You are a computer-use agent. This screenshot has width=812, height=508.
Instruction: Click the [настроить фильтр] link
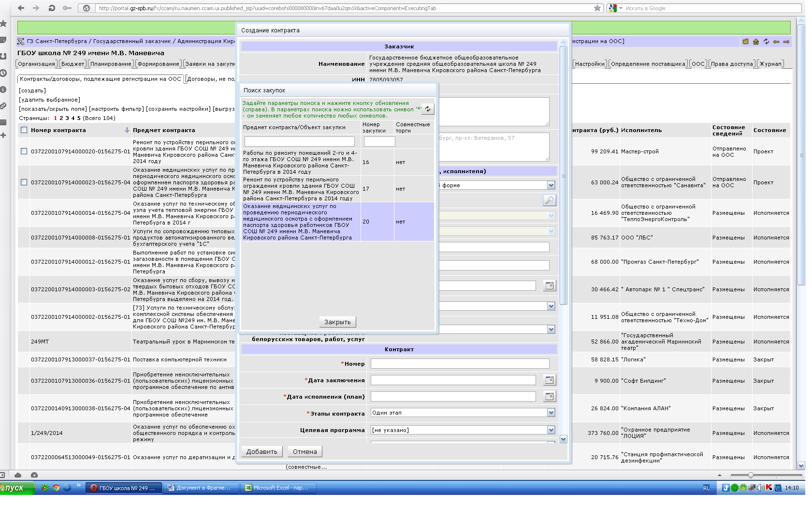pos(116,109)
